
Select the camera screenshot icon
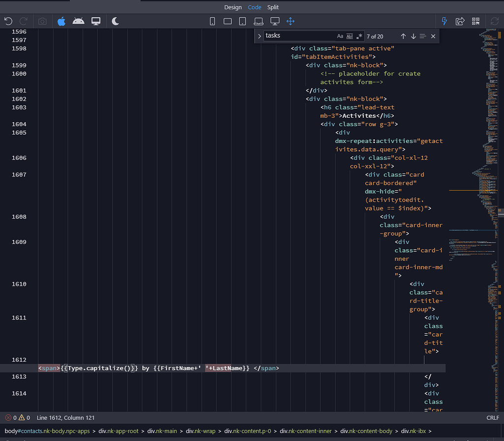[x=42, y=21]
